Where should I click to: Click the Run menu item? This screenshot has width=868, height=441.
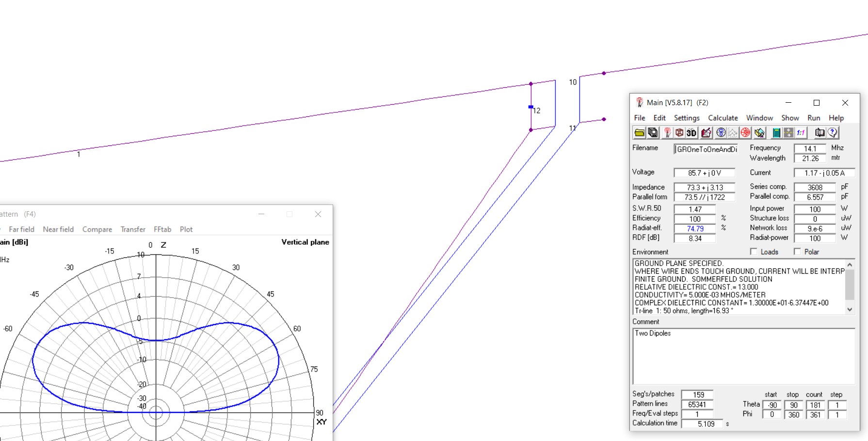(x=814, y=118)
